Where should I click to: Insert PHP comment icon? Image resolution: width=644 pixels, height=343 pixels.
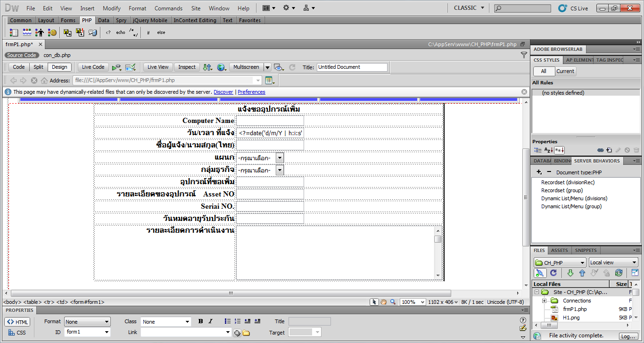[x=134, y=33]
